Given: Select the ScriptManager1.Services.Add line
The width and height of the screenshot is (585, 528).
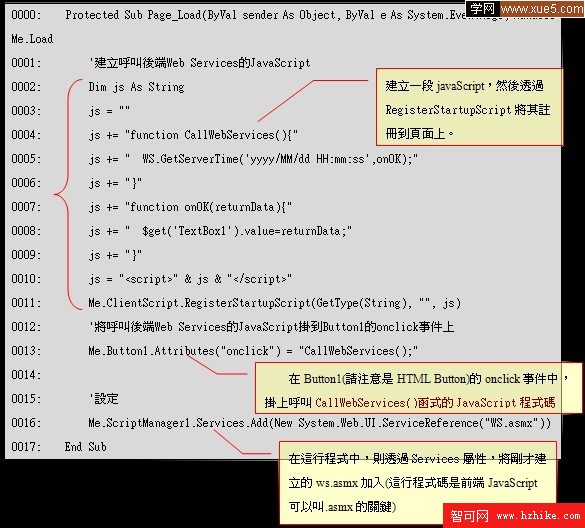Looking at the screenshot, I should pyautogui.click(x=320, y=423).
